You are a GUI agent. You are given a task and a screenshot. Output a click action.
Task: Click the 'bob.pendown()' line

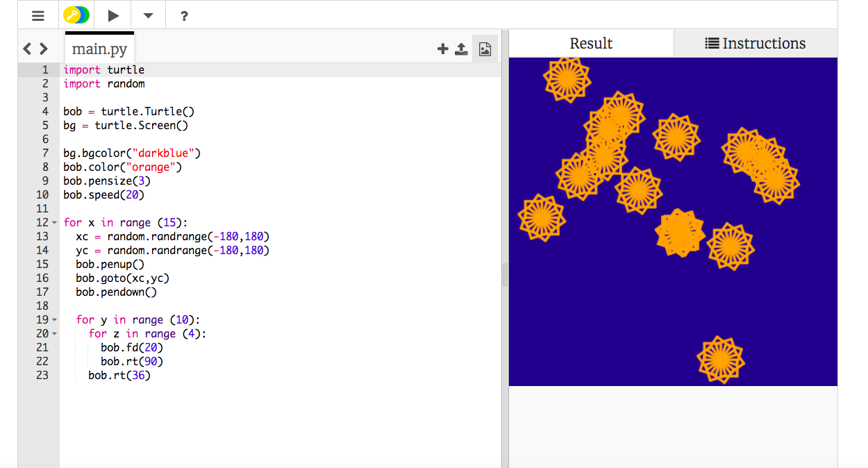(117, 292)
